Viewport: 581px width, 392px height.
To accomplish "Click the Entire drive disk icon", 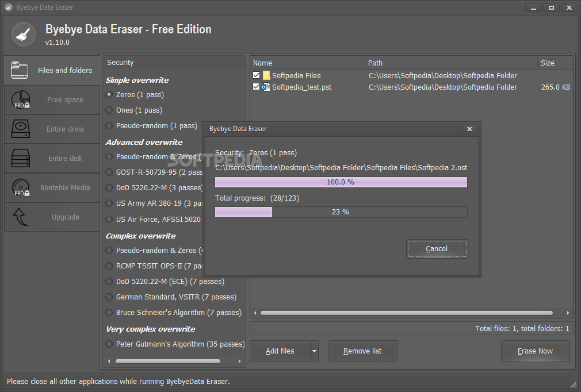I will click(20, 129).
